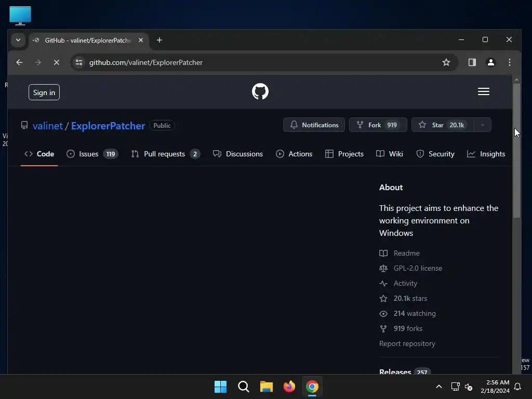View site information icon in address bar
Screen dimensions: 532x399
pos(79,62)
